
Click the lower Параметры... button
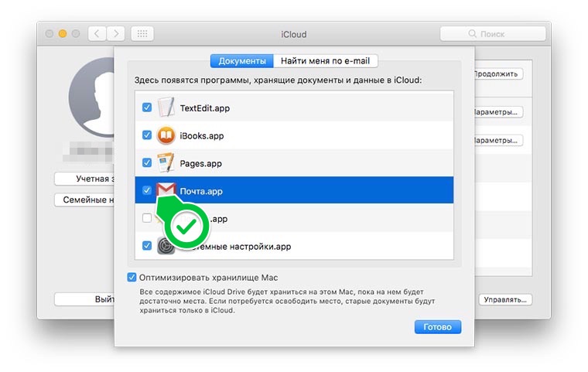point(497,141)
